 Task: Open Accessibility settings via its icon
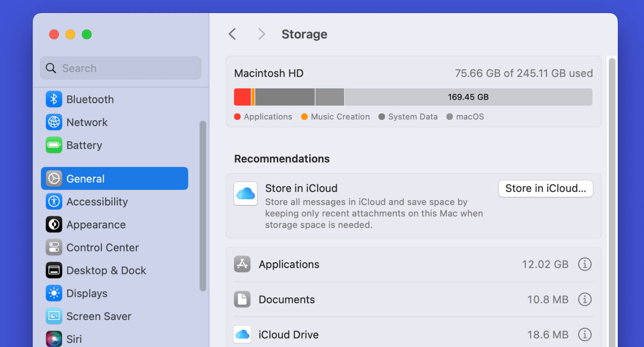(54, 201)
